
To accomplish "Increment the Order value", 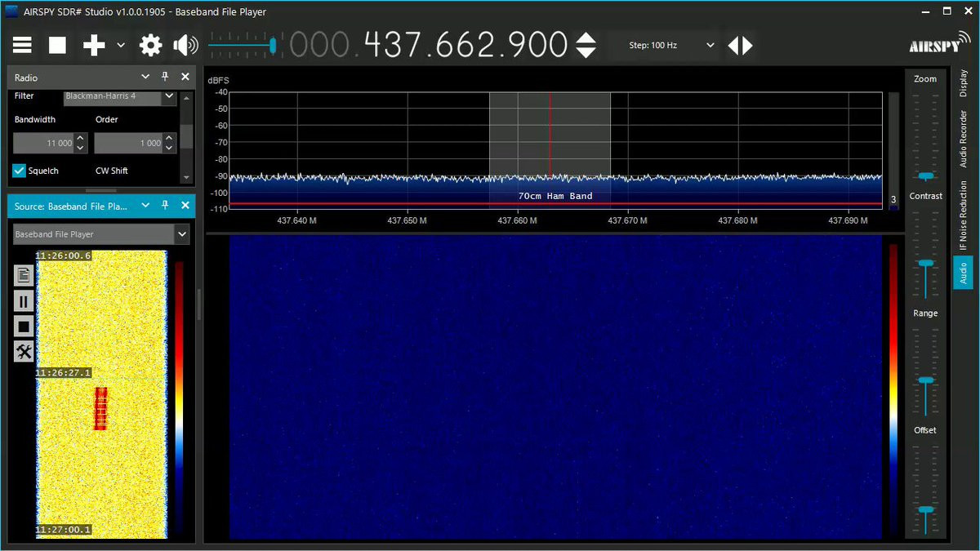I will pyautogui.click(x=169, y=139).
